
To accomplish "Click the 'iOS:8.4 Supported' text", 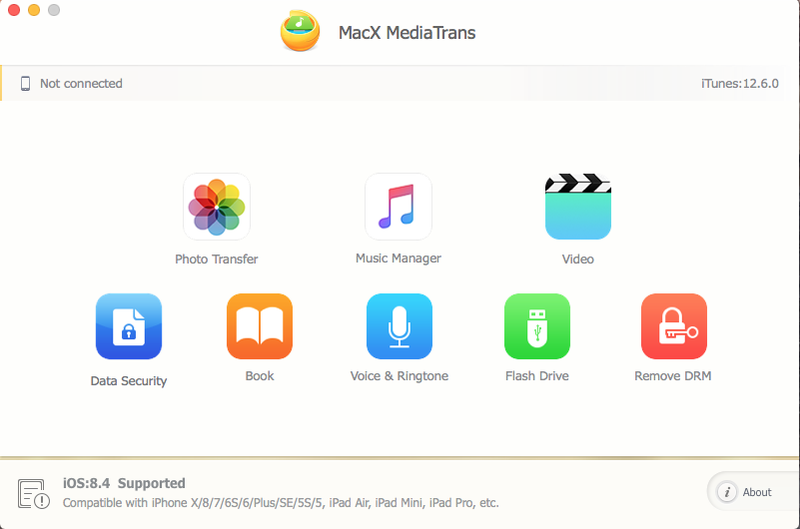I will point(124,483).
